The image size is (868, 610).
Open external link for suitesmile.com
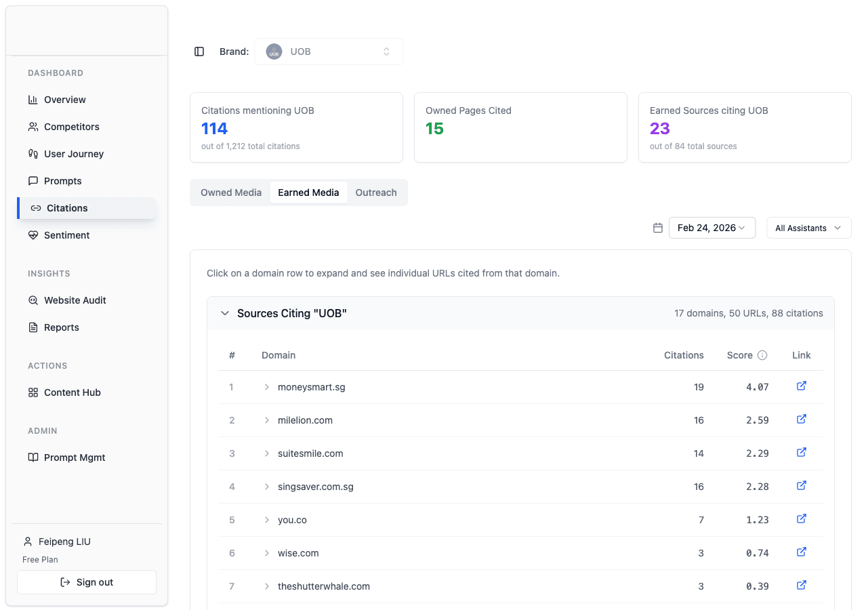coord(801,453)
